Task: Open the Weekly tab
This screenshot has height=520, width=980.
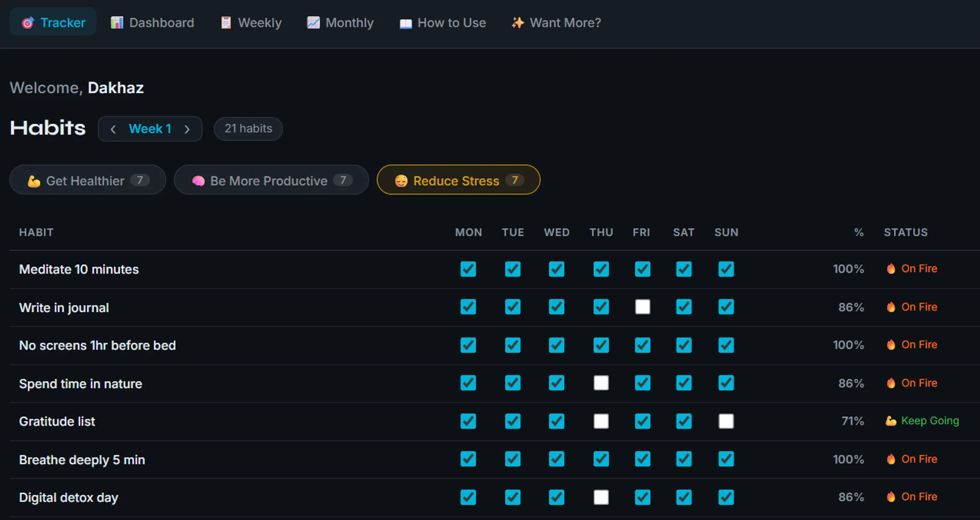Action: pos(251,23)
